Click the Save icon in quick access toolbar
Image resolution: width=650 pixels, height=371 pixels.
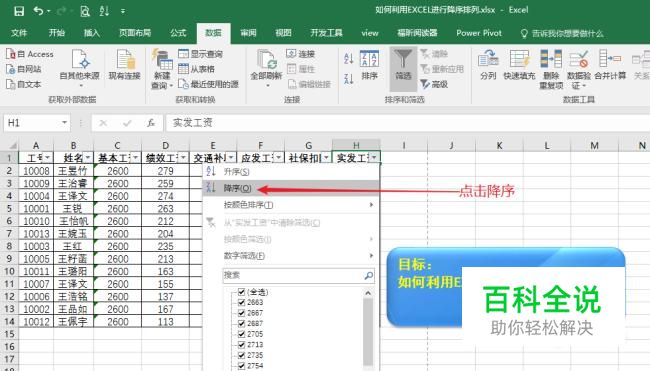pyautogui.click(x=19, y=11)
